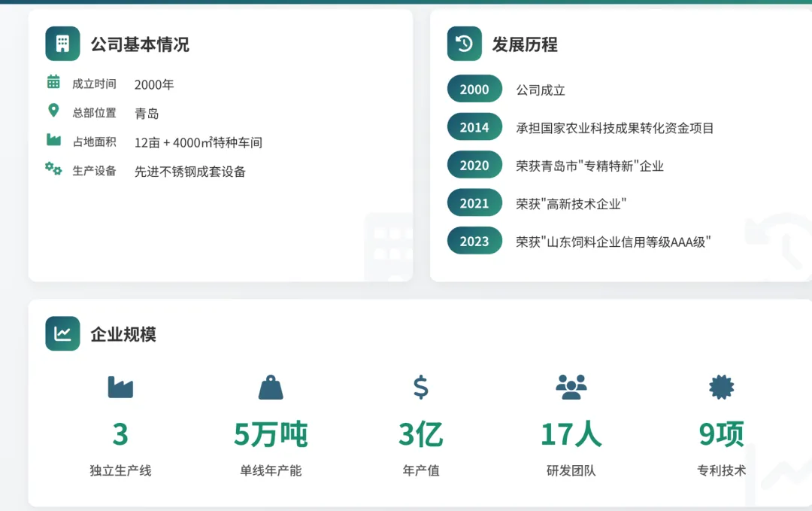Select the calendar icon next to 成立时间

click(53, 84)
